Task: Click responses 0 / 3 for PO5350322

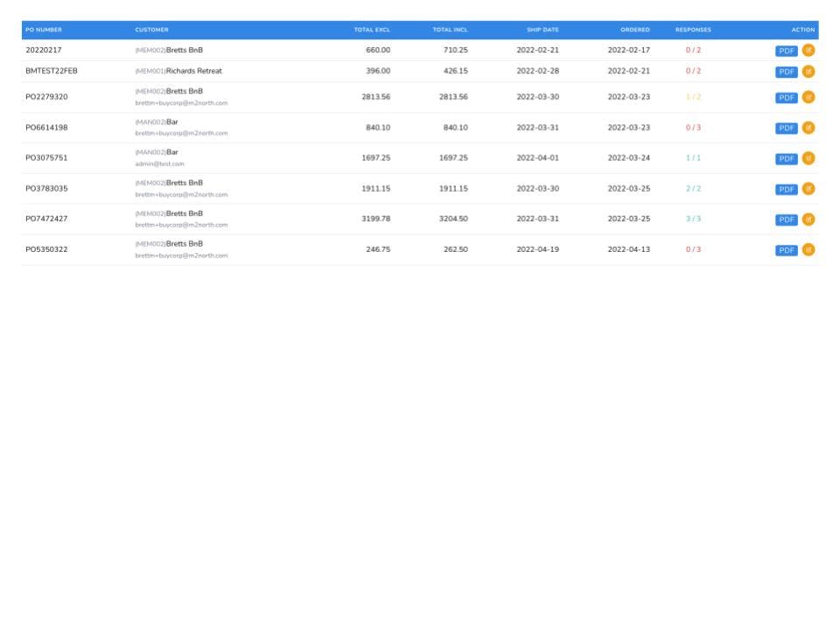Action: point(693,249)
